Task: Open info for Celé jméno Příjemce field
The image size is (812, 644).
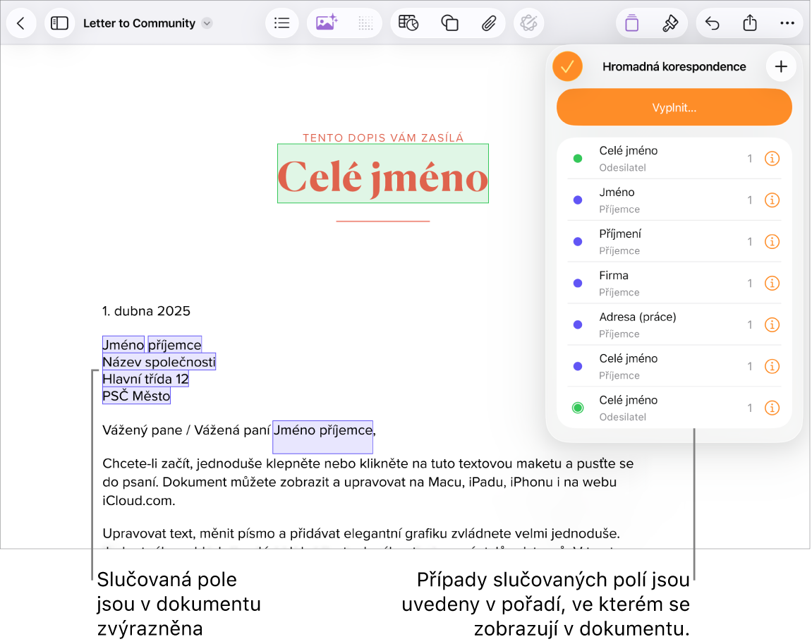Action: pyautogui.click(x=772, y=367)
